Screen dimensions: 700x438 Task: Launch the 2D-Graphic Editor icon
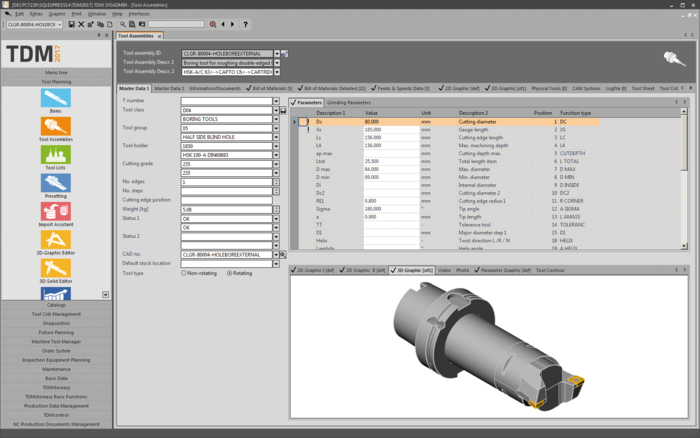[x=56, y=240]
